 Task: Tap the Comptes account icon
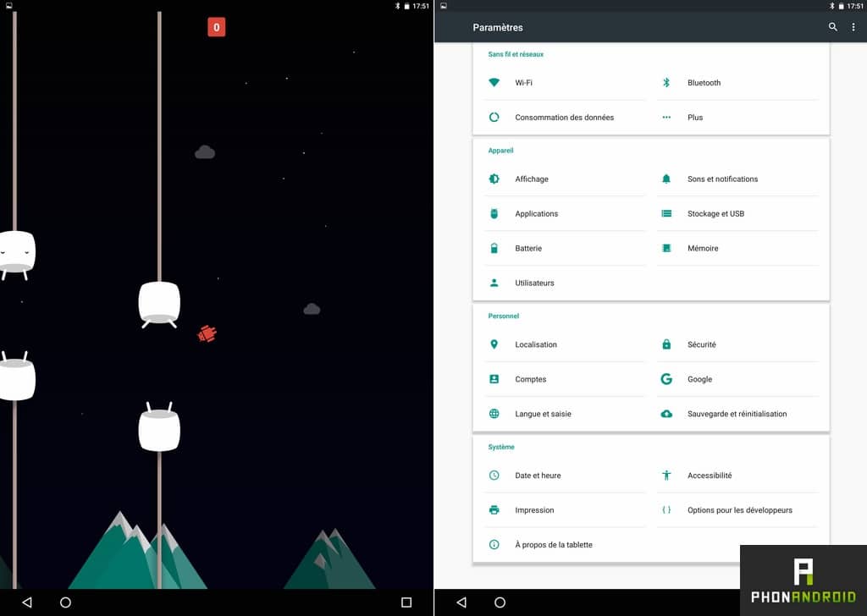[x=494, y=379]
